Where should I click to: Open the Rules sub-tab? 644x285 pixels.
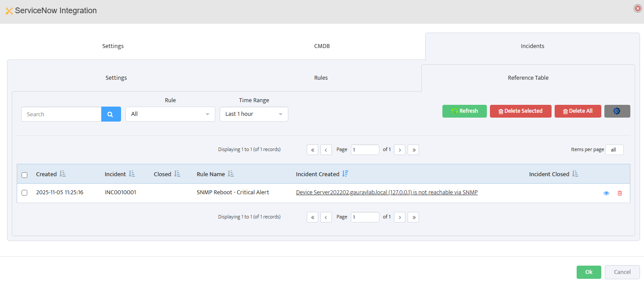321,78
